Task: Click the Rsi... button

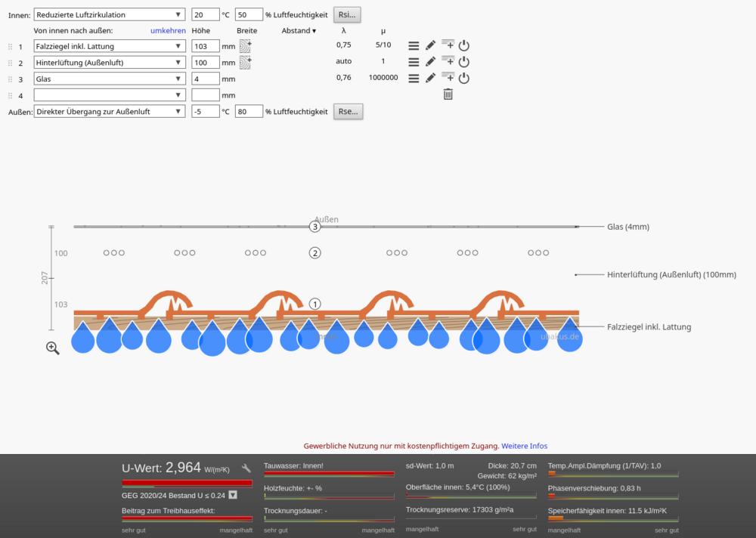Action: point(347,14)
